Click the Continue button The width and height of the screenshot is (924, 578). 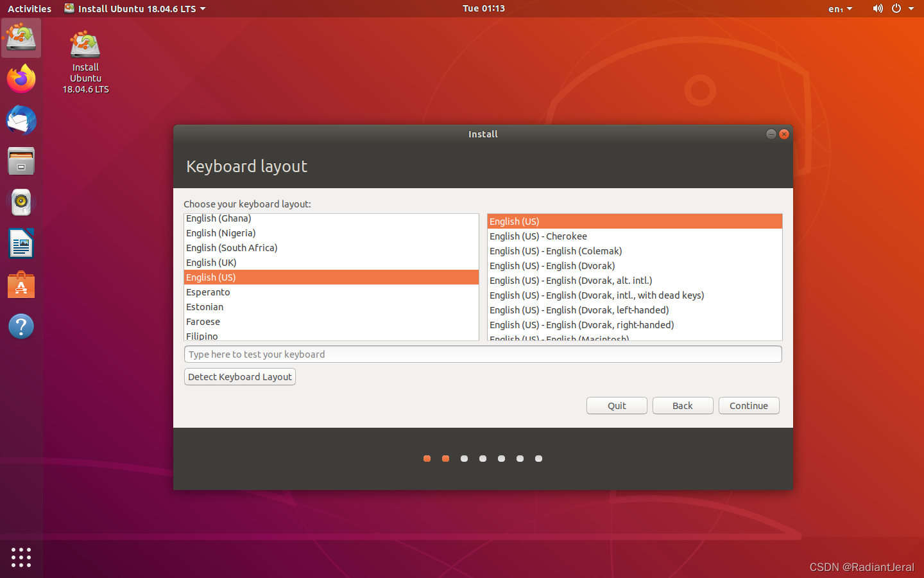749,406
